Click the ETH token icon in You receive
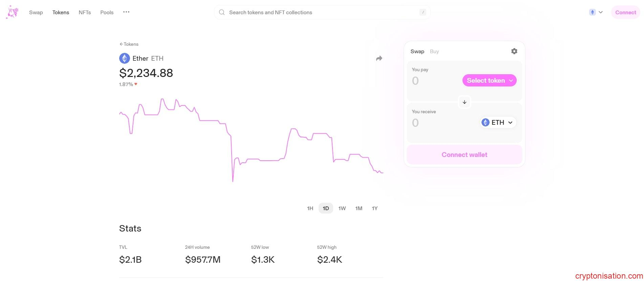 tap(485, 122)
